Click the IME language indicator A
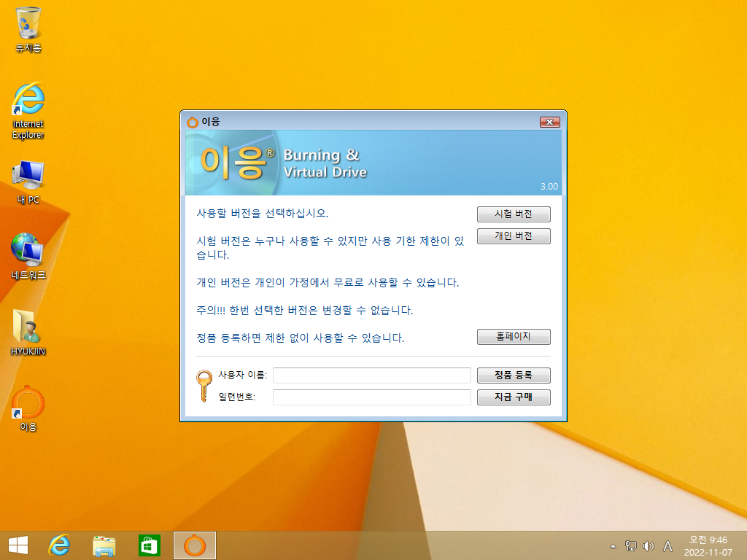 click(x=668, y=545)
